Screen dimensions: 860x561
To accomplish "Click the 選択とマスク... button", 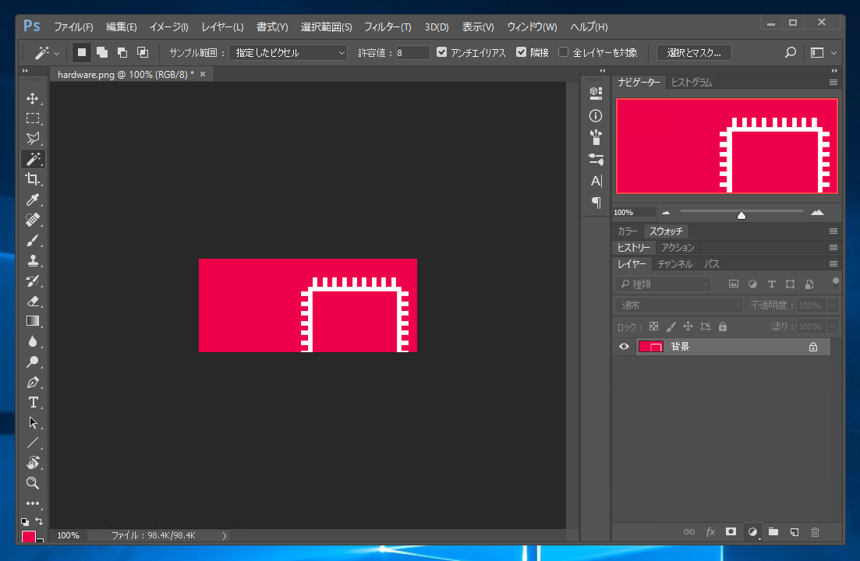I will 694,53.
